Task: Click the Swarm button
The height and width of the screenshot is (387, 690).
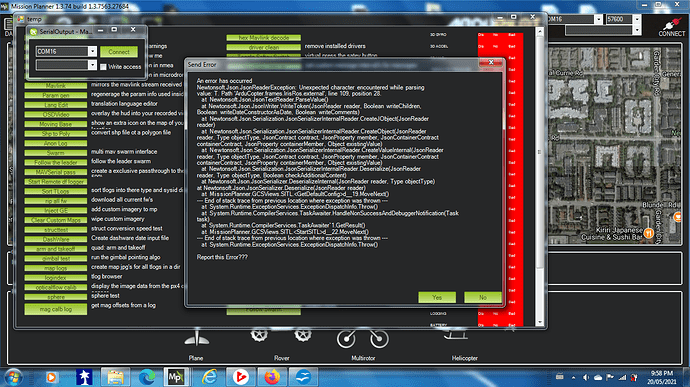Action: pos(56,153)
